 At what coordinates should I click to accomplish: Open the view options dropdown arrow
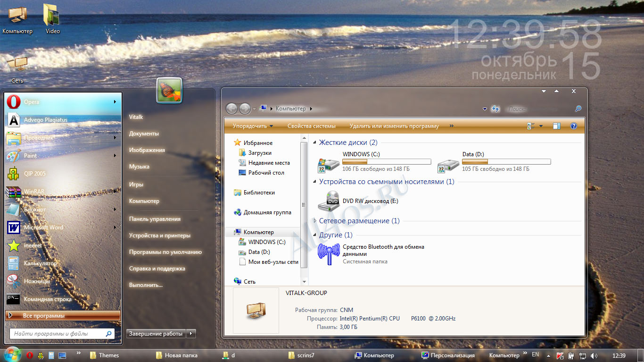pyautogui.click(x=541, y=126)
